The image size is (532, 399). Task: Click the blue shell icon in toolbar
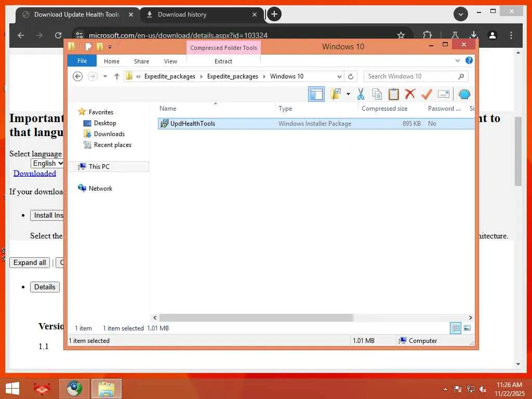tap(464, 94)
